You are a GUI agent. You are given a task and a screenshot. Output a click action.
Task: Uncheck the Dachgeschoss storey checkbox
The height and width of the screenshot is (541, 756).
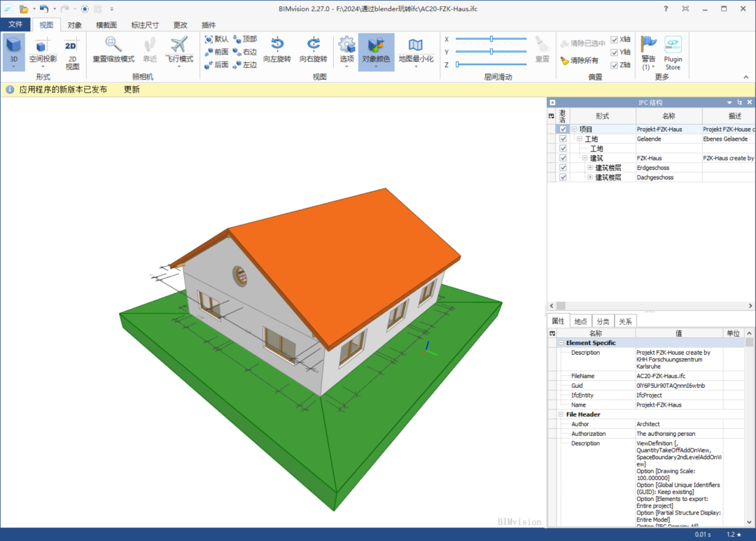[x=563, y=178]
